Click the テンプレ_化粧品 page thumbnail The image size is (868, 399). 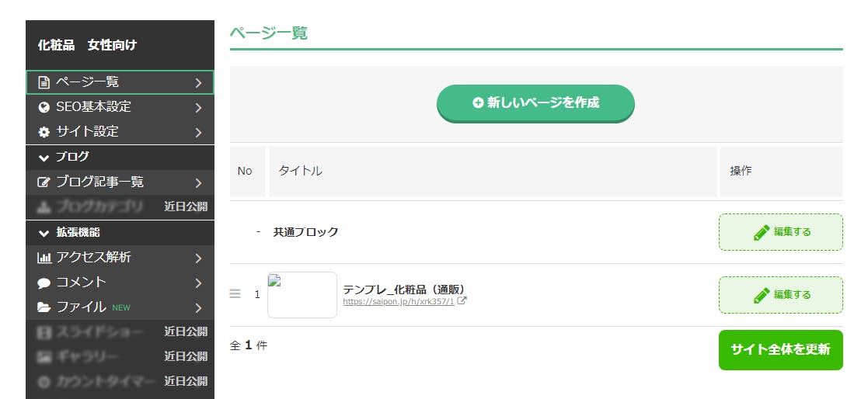pos(302,295)
